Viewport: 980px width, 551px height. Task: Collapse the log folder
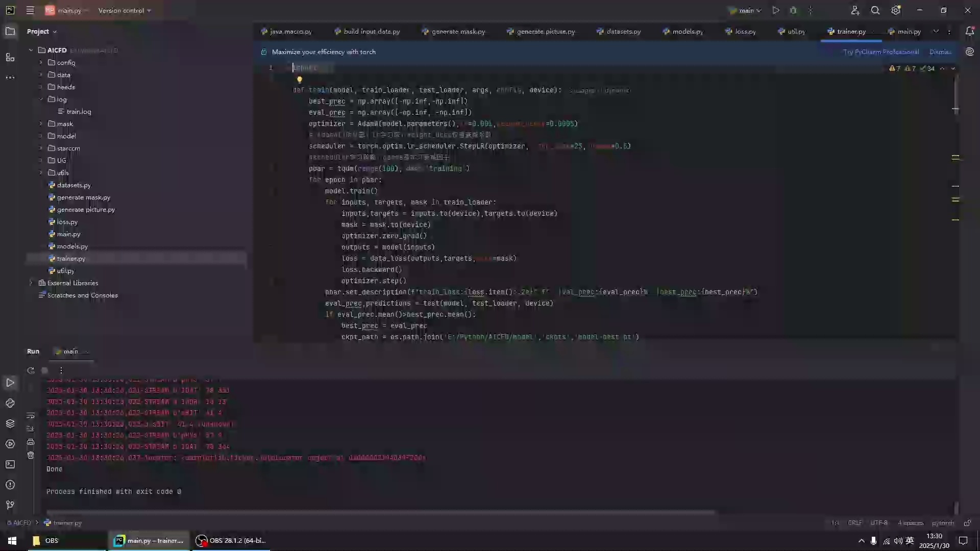[x=41, y=99]
